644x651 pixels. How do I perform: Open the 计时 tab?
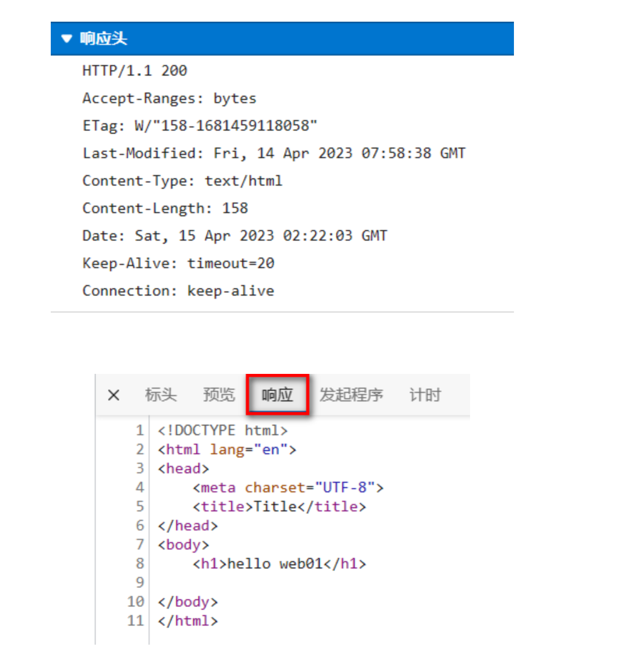coord(425,395)
